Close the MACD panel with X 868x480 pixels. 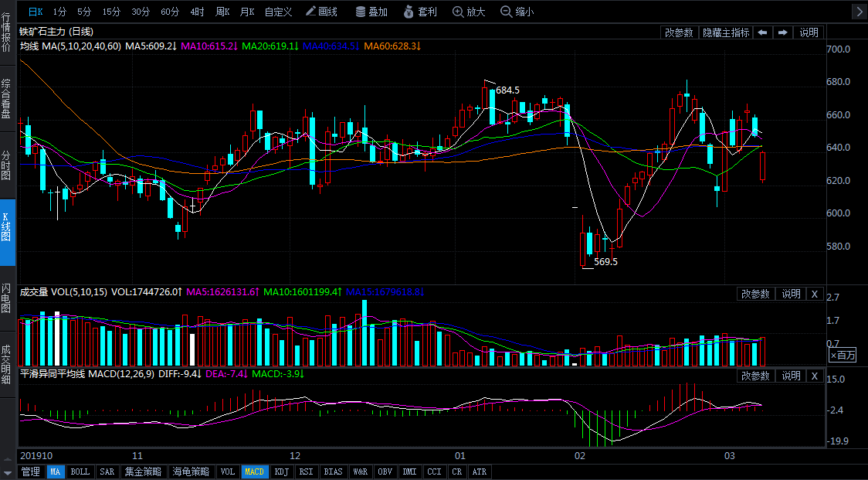click(x=814, y=376)
